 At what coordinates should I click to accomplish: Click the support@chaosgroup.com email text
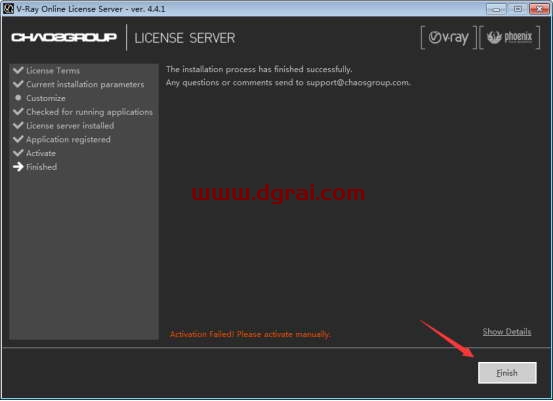pyautogui.click(x=357, y=83)
